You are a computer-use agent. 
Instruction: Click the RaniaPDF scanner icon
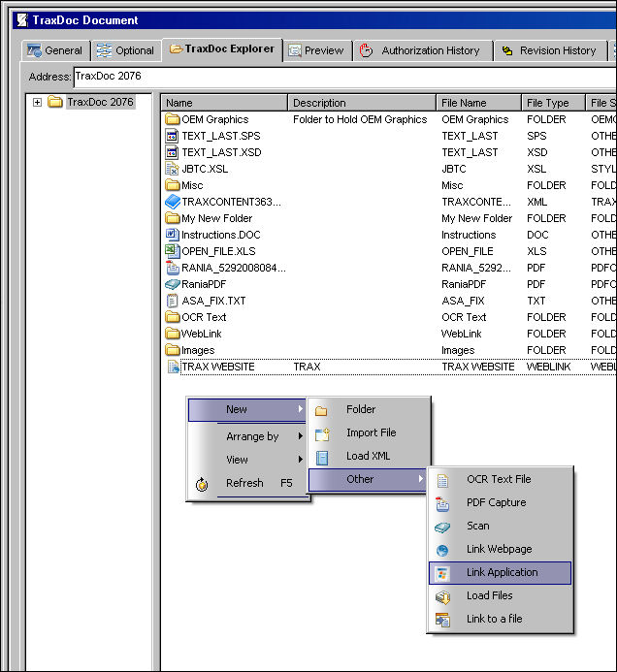[x=173, y=284]
